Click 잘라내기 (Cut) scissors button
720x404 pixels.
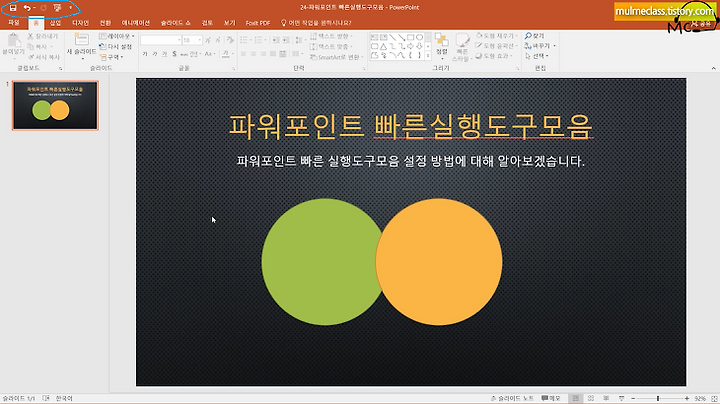(x=43, y=36)
